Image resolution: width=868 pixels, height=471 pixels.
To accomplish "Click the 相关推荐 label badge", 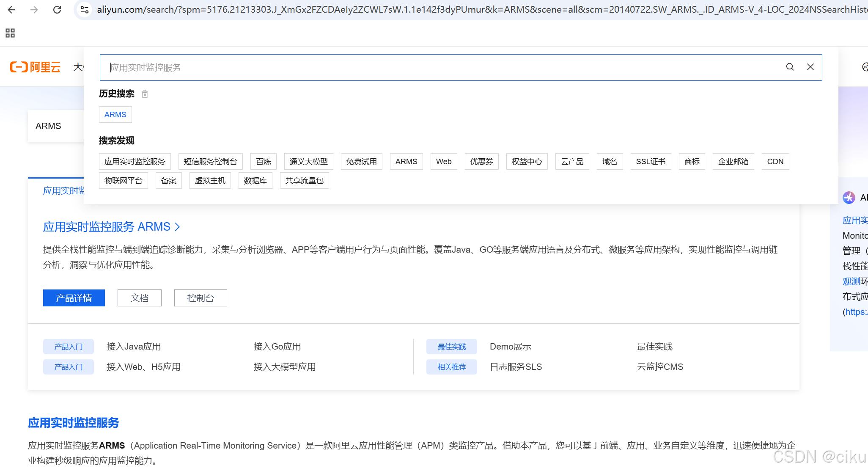I will pos(452,367).
